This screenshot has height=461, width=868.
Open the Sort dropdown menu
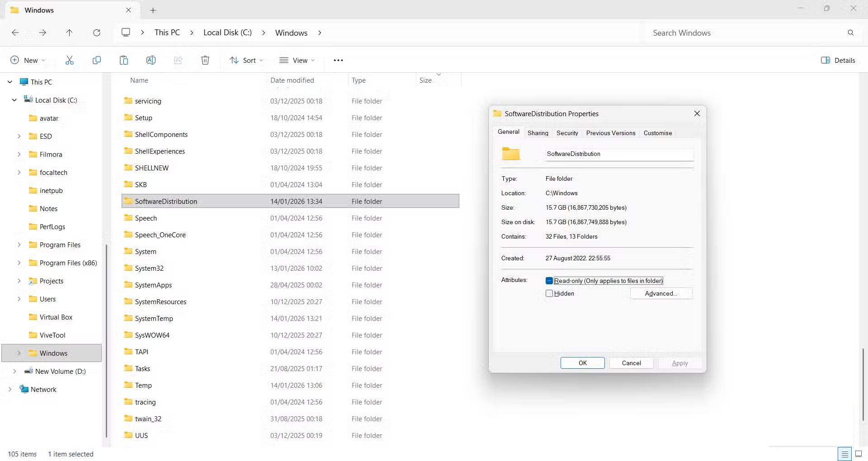(246, 60)
